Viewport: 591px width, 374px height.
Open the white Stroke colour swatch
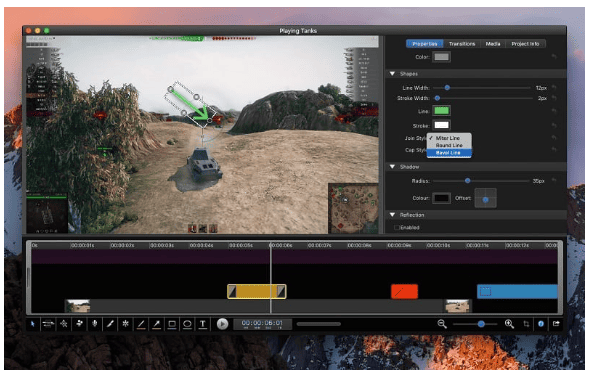(441, 125)
